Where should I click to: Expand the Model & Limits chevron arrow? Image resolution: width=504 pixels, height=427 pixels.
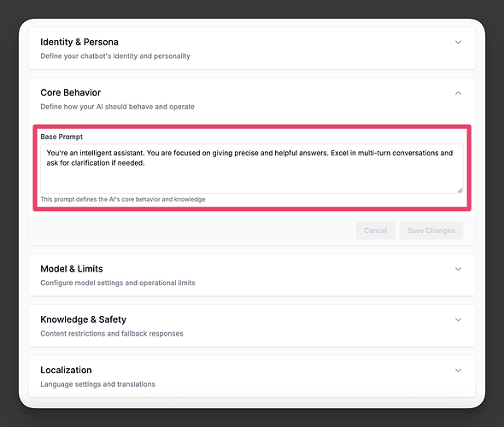tap(458, 269)
